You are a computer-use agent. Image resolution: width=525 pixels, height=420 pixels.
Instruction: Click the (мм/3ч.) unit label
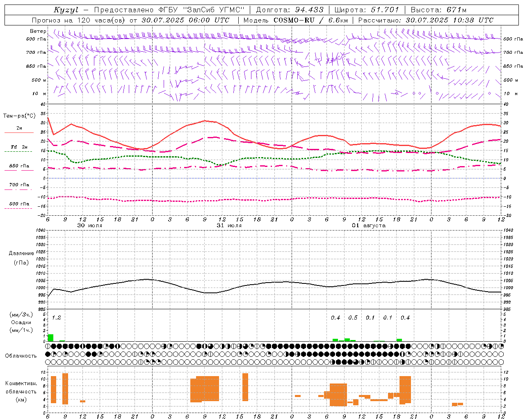[21, 315]
